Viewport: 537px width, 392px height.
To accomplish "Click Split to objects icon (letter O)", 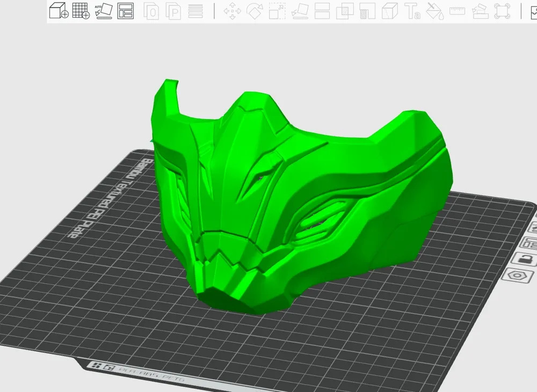I will pos(151,11).
